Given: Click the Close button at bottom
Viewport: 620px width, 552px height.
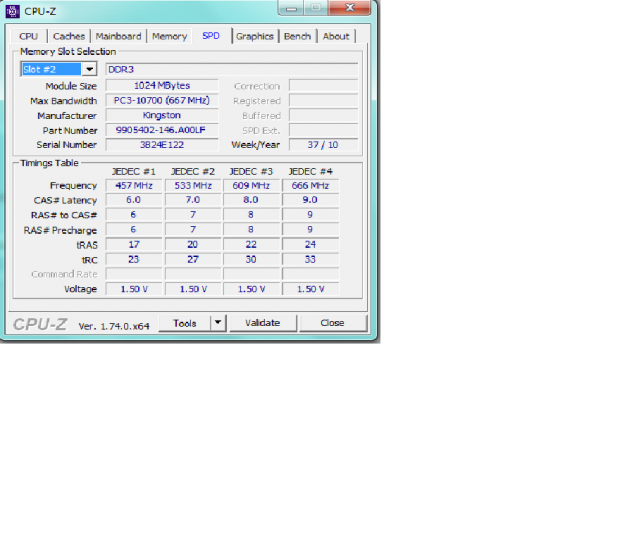Looking at the screenshot, I should coord(332,323).
